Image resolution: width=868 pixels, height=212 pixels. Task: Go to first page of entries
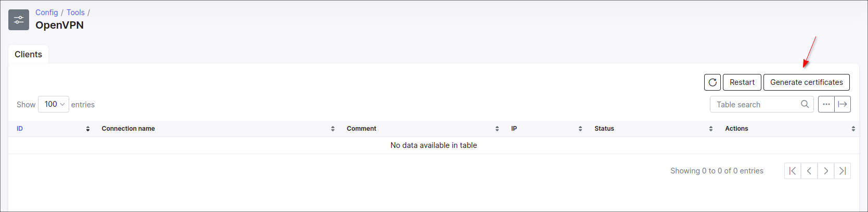[x=793, y=171]
